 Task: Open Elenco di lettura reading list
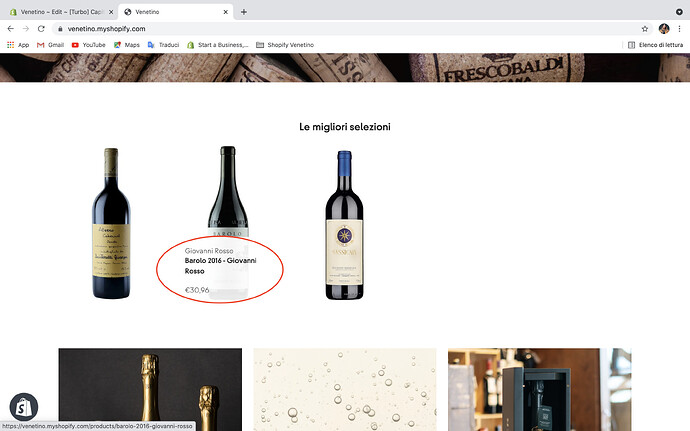(x=655, y=45)
